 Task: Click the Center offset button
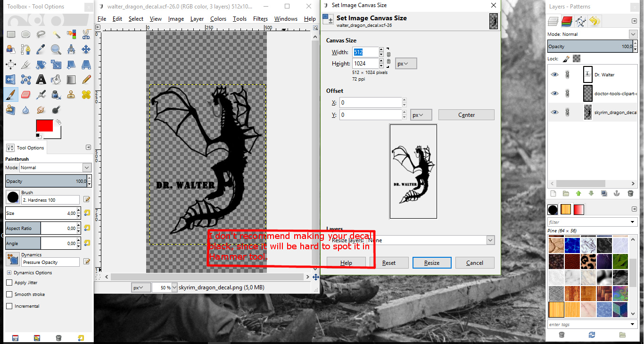click(x=466, y=115)
